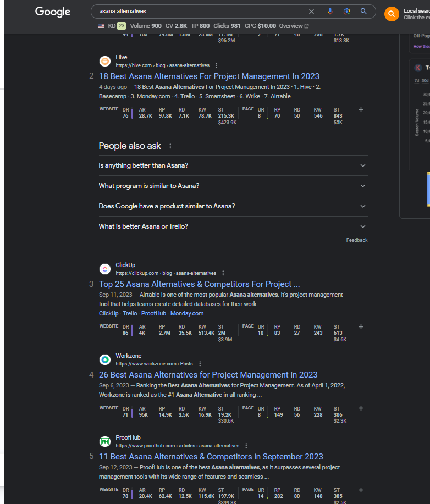Click the Hive DR 76 value
Image resolution: width=430 pixels, height=504 pixels.
point(125,116)
